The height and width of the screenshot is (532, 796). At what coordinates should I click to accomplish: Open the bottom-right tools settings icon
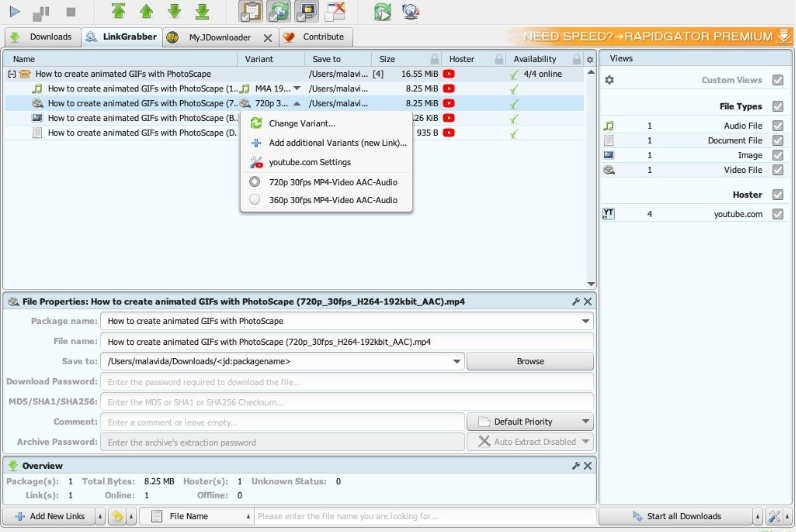774,516
